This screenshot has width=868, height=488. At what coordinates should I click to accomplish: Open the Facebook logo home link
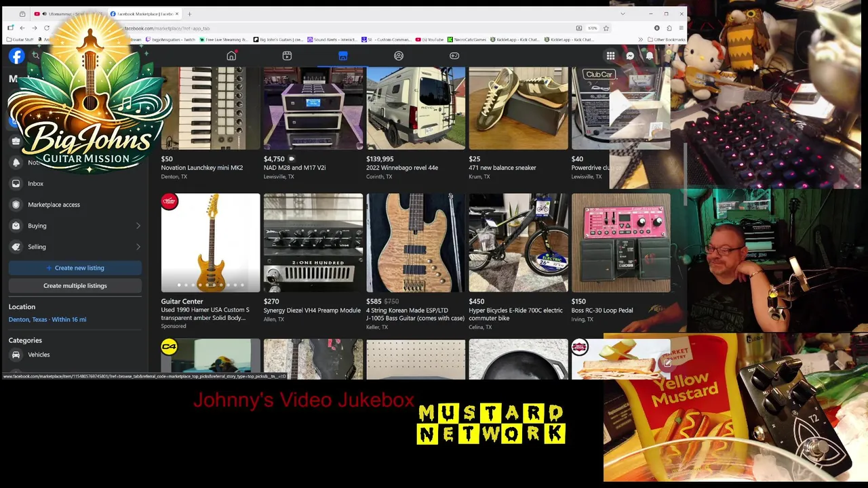16,56
